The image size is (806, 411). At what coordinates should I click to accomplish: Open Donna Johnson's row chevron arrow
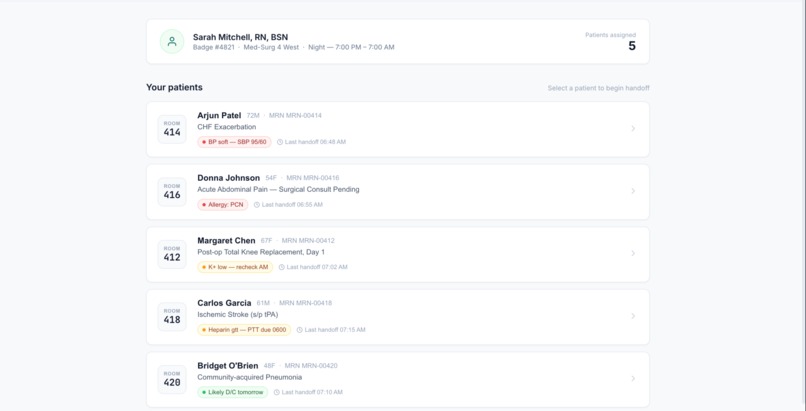point(633,191)
